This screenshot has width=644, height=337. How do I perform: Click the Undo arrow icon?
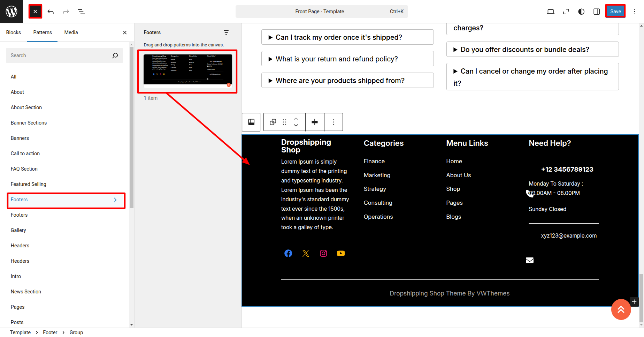pyautogui.click(x=51, y=12)
